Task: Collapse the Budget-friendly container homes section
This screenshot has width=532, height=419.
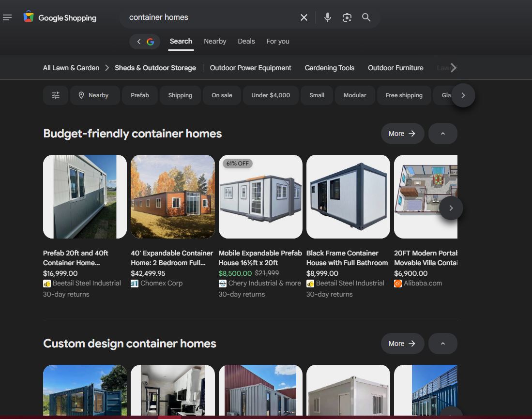Action: click(442, 133)
